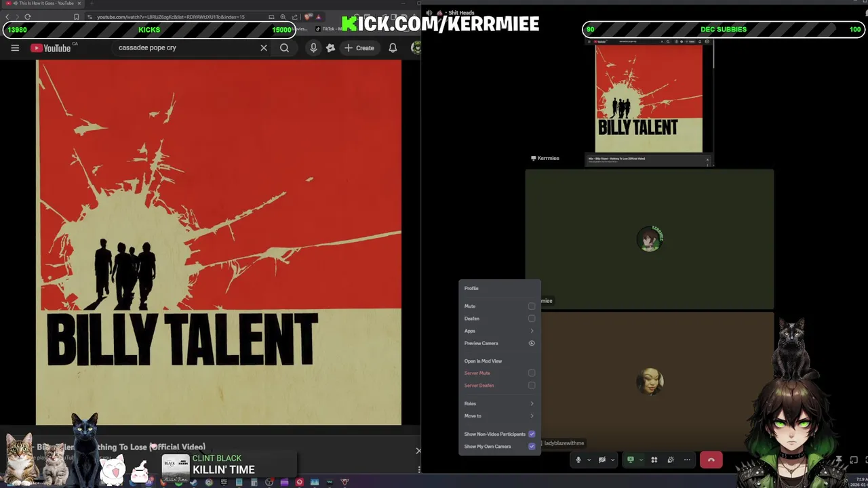This screenshot has width=868, height=488.
Task: Open the YouTube hamburger guide menu
Action: (x=15, y=48)
